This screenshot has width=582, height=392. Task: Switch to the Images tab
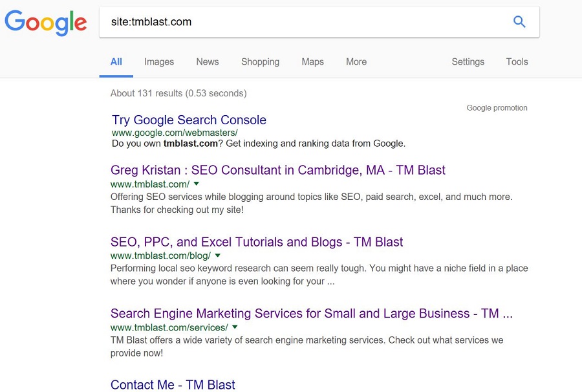click(x=159, y=62)
